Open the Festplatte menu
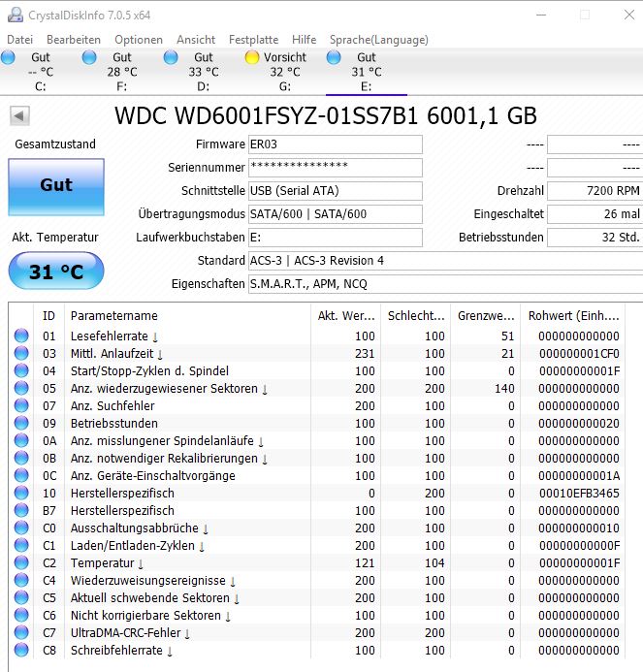The height and width of the screenshot is (672, 643). pyautogui.click(x=253, y=40)
